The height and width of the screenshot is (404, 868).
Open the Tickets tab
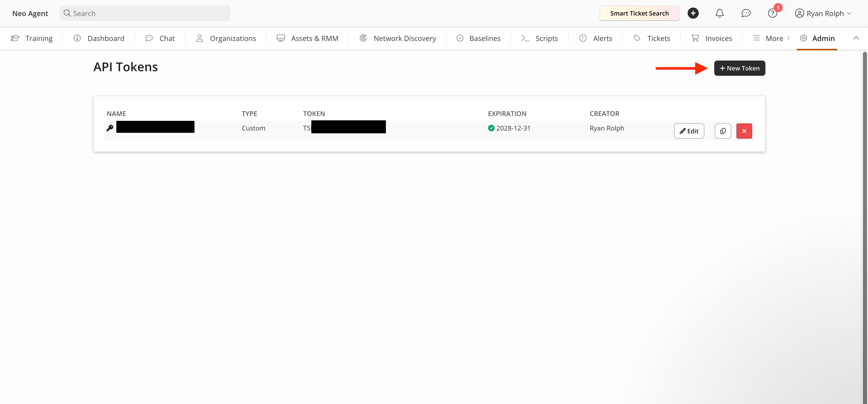[652, 38]
